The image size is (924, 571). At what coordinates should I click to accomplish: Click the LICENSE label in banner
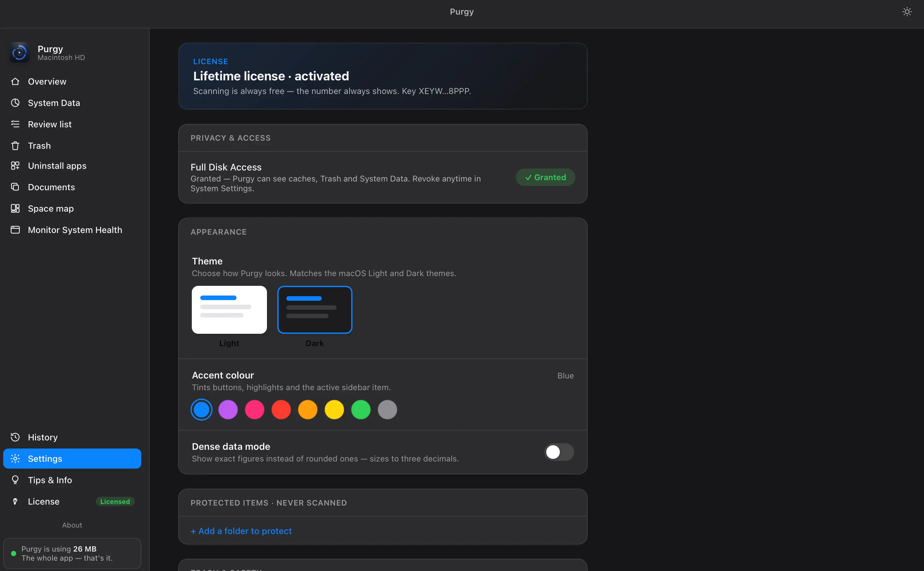pos(211,61)
